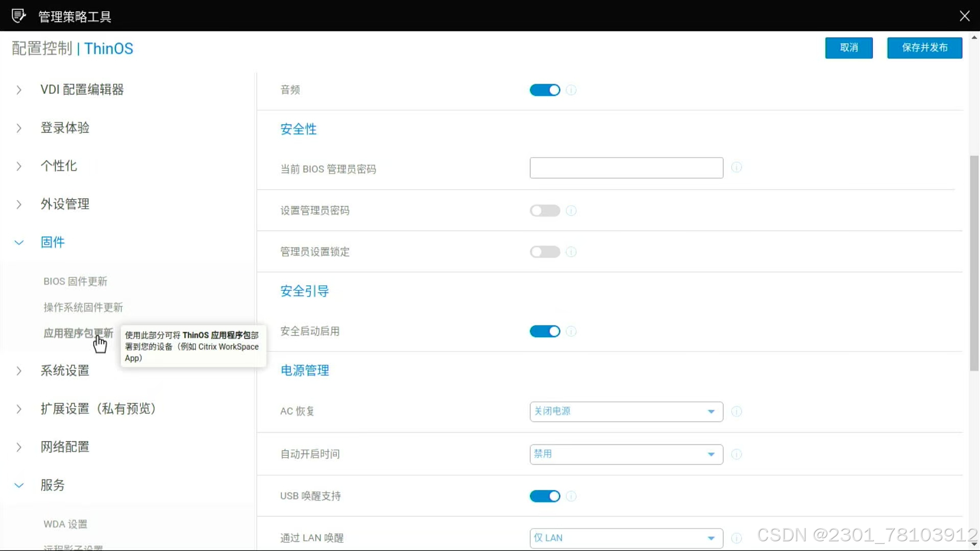Screen dimensions: 980x551
Task: Turn off 安全启动启用 switch
Action: (545, 332)
